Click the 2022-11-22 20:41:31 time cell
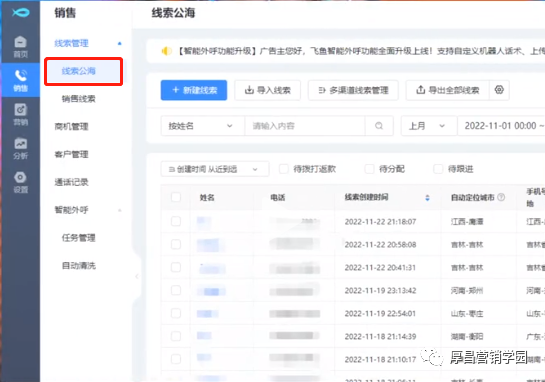545x382 pixels. 380,268
